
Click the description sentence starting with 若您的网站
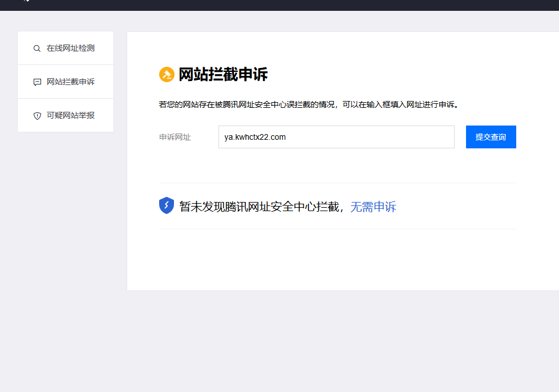(310, 104)
